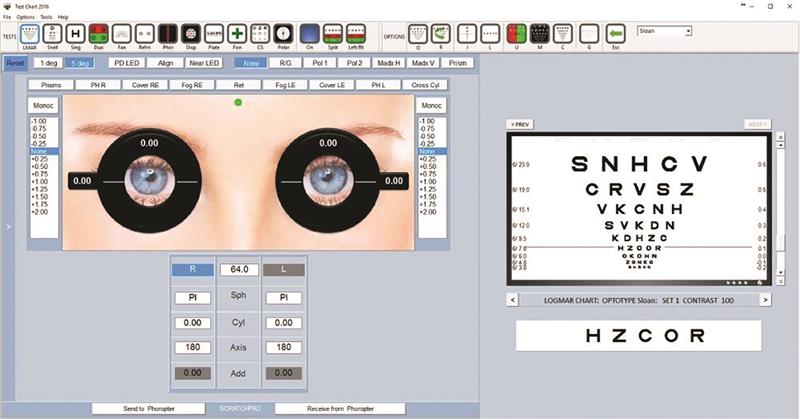
Task: Click the left Monoc button
Action: pyautogui.click(x=43, y=106)
